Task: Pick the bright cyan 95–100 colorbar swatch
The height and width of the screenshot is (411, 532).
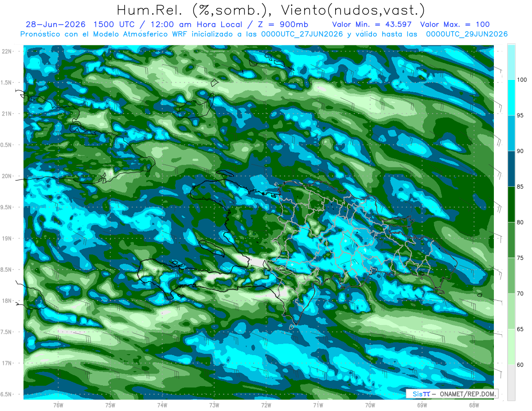Action: coord(511,98)
